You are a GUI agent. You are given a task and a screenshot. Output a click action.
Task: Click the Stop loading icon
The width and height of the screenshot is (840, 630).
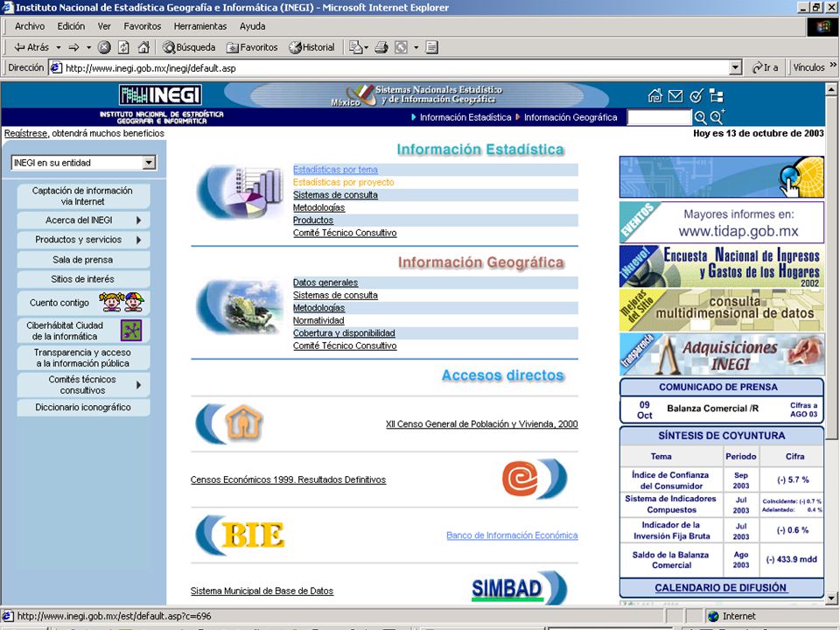pyautogui.click(x=104, y=47)
